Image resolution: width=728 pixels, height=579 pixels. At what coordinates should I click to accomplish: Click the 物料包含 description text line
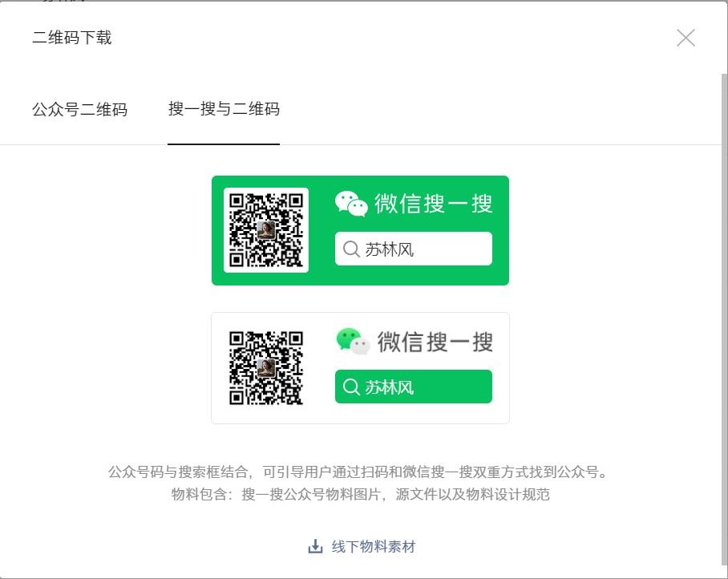(361, 494)
